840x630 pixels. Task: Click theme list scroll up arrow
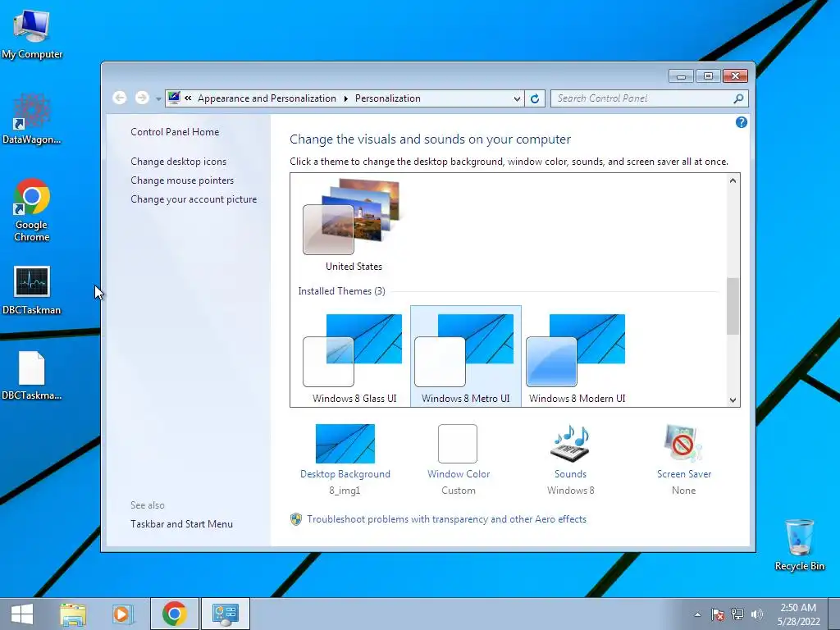pyautogui.click(x=733, y=180)
